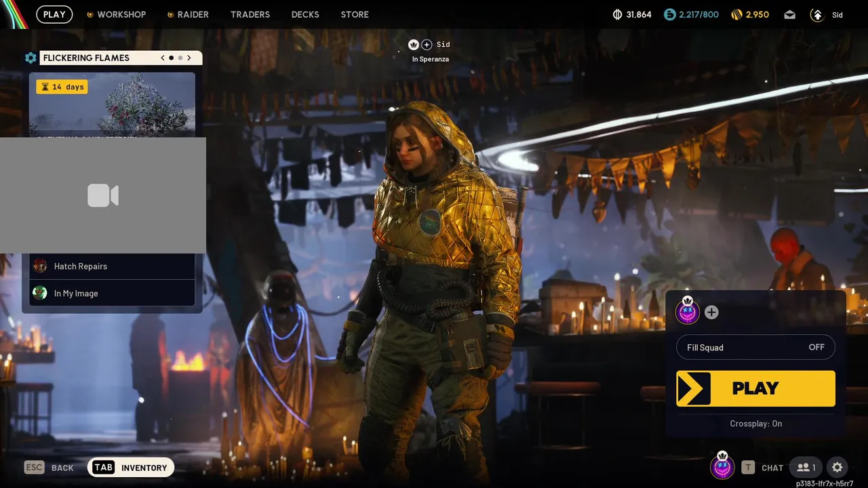Open Flickering Flames event settings gear
This screenshot has height=488, width=868.
(31, 58)
